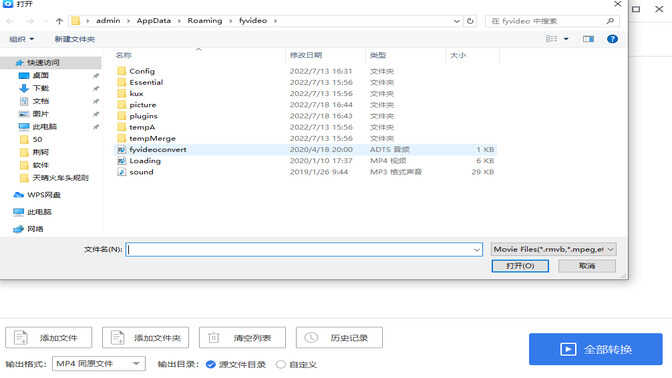Select the sound MP3 file
Screen dimensions: 672x378
(x=141, y=172)
